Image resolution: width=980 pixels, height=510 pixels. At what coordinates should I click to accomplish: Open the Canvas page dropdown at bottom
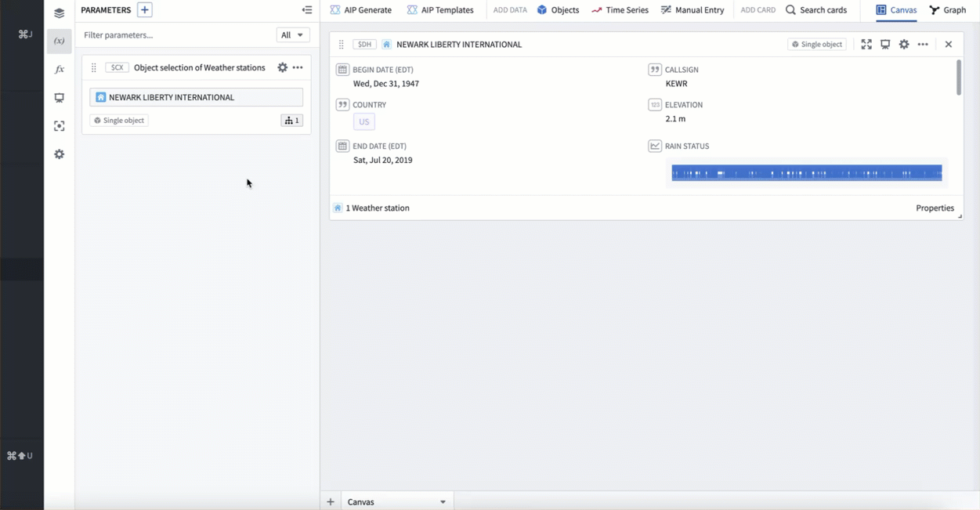click(443, 502)
